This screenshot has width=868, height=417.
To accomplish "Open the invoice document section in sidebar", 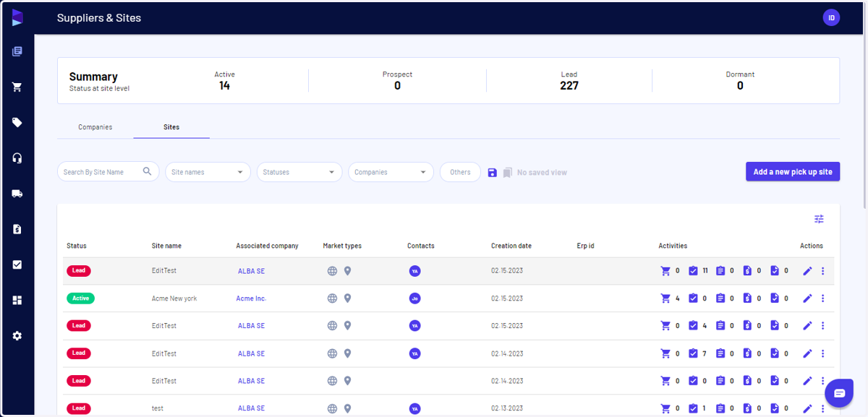I will pos(17,229).
